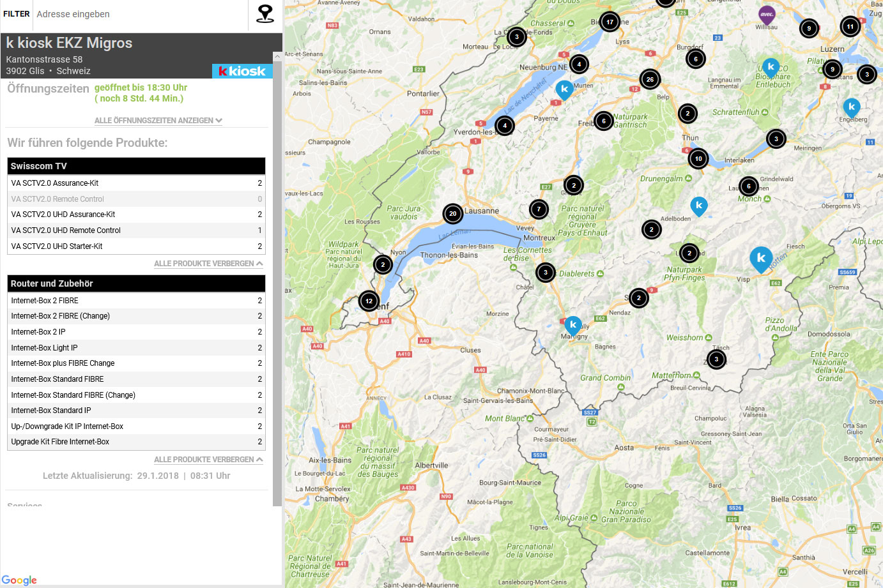Click the store title k kiosk EKZ Migros
Viewport: 883px width, 588px height.
69,43
